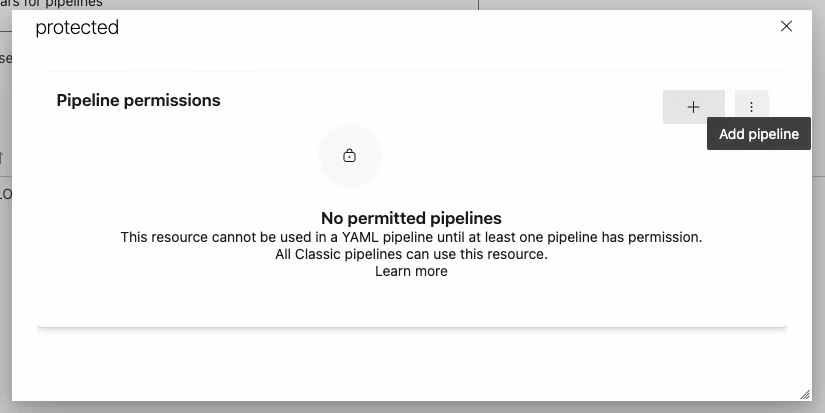Click the No permitted pipelines heading

point(411,217)
